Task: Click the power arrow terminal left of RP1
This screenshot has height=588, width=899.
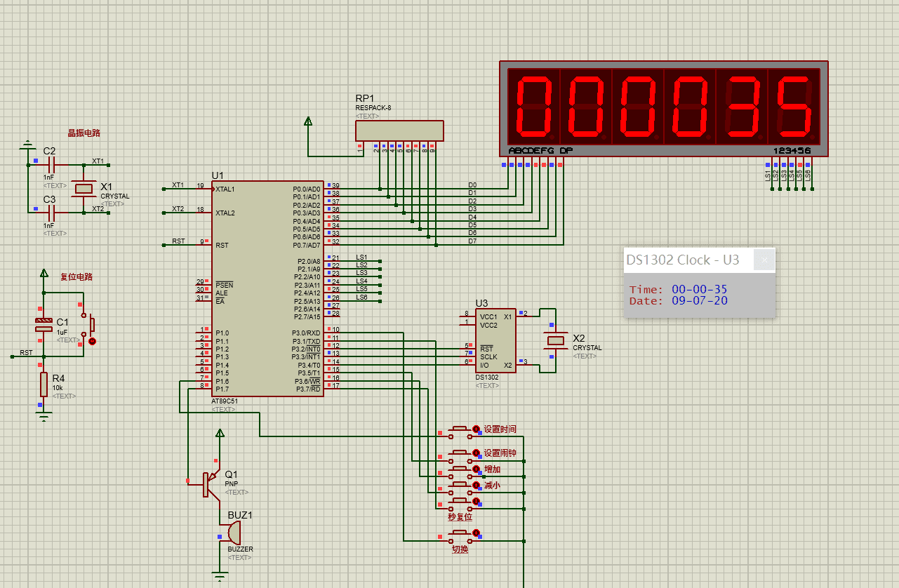Action: point(307,121)
